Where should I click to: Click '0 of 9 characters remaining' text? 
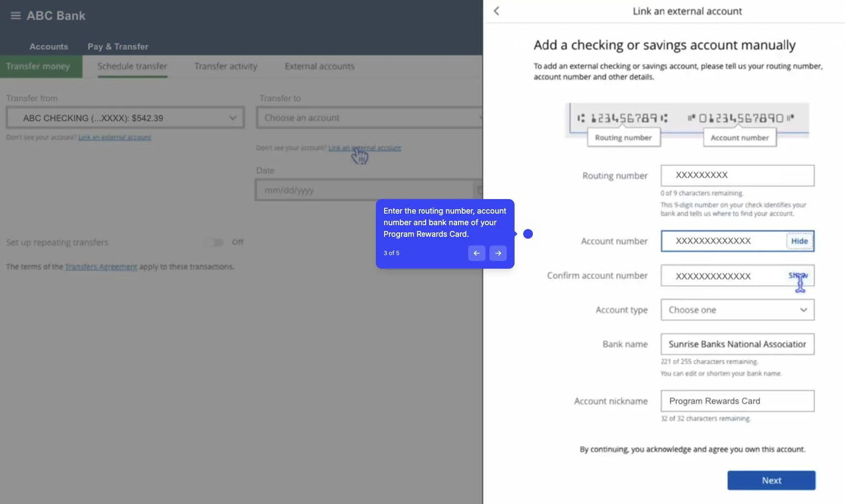coord(702,193)
